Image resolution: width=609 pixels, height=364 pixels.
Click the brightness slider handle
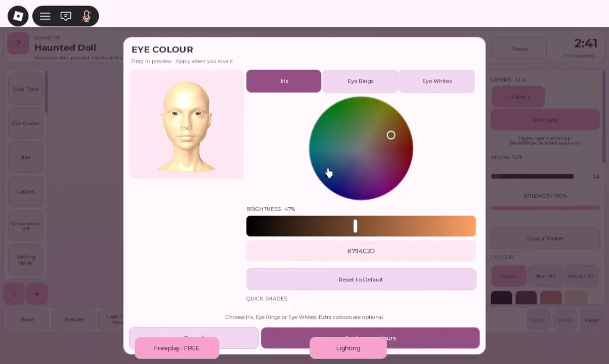pos(355,226)
